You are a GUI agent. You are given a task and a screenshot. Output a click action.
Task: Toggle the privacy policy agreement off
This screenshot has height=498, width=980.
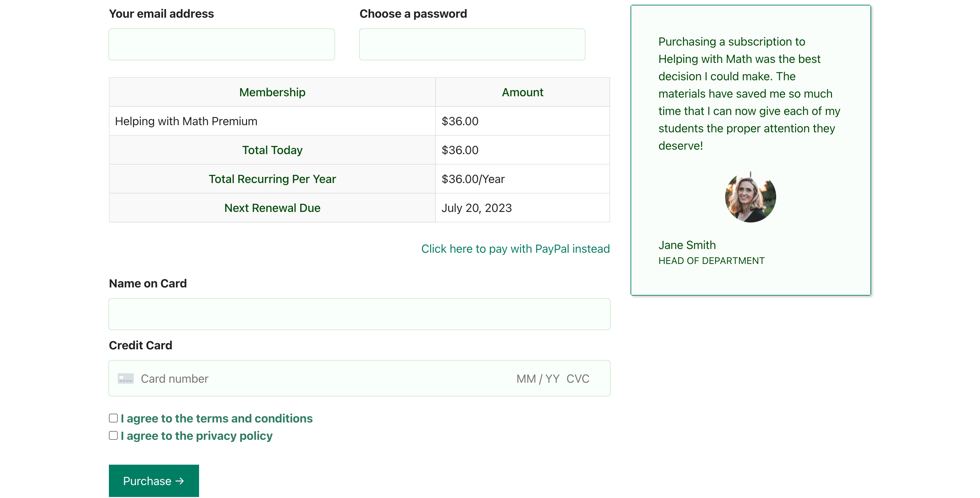(112, 436)
